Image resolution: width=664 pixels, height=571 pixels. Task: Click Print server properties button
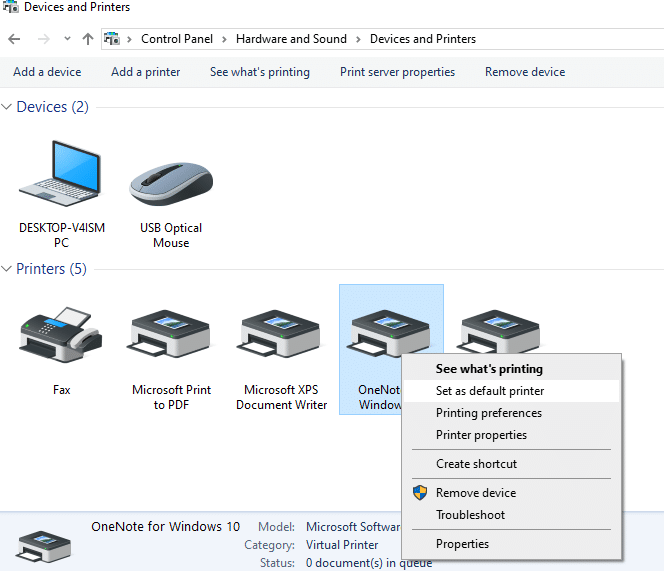[x=397, y=72]
